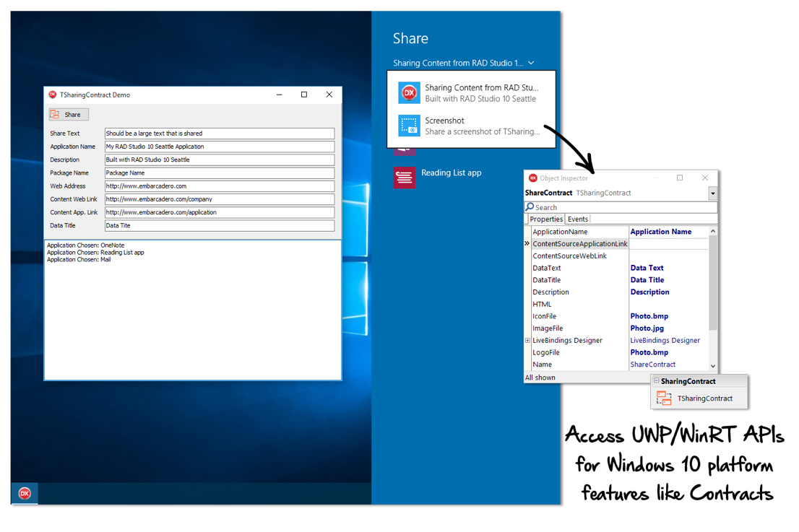Click the 'Application Chosen: OneNote' log line
Viewport: 799px width, 532px height.
pyautogui.click(x=85, y=245)
